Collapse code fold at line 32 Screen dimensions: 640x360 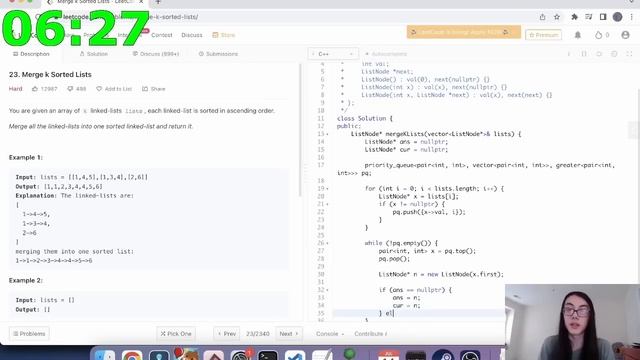[x=327, y=290]
